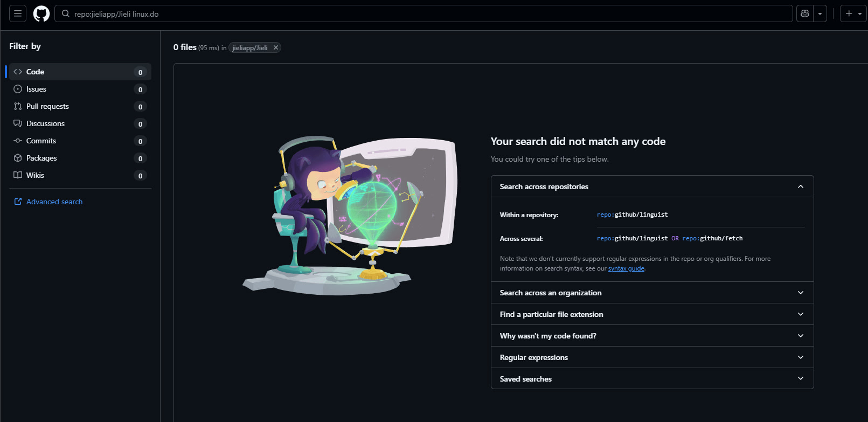This screenshot has height=422, width=868.
Task: Select the Code filter
Action: click(80, 72)
